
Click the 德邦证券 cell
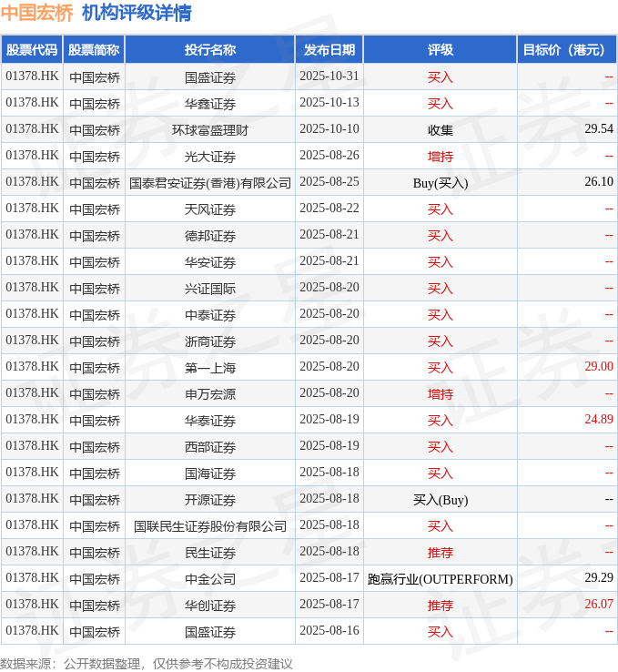(x=210, y=236)
